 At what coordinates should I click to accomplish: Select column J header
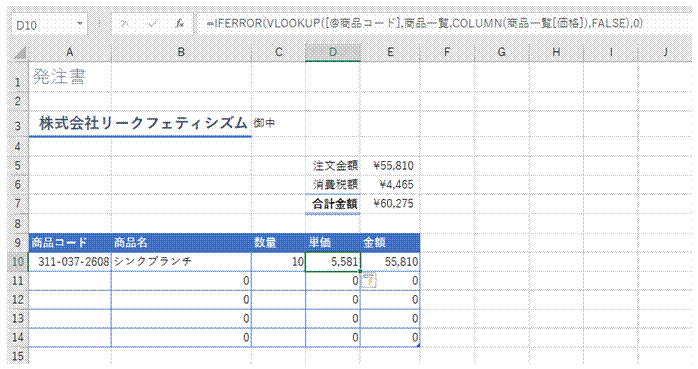[x=666, y=52]
